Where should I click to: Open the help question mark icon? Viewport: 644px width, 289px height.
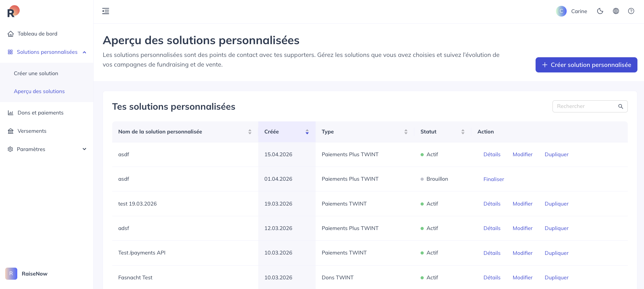pyautogui.click(x=631, y=11)
